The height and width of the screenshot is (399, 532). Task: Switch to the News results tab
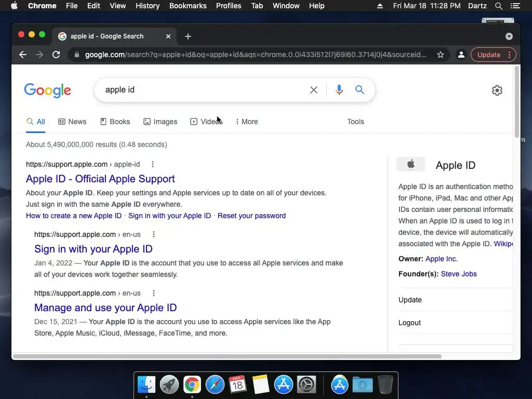(x=72, y=122)
